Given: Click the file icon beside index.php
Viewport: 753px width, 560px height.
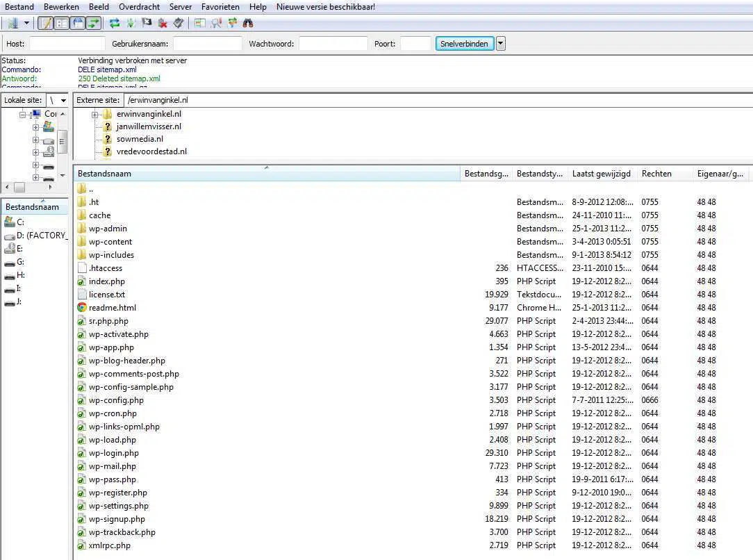Looking at the screenshot, I should (x=82, y=281).
